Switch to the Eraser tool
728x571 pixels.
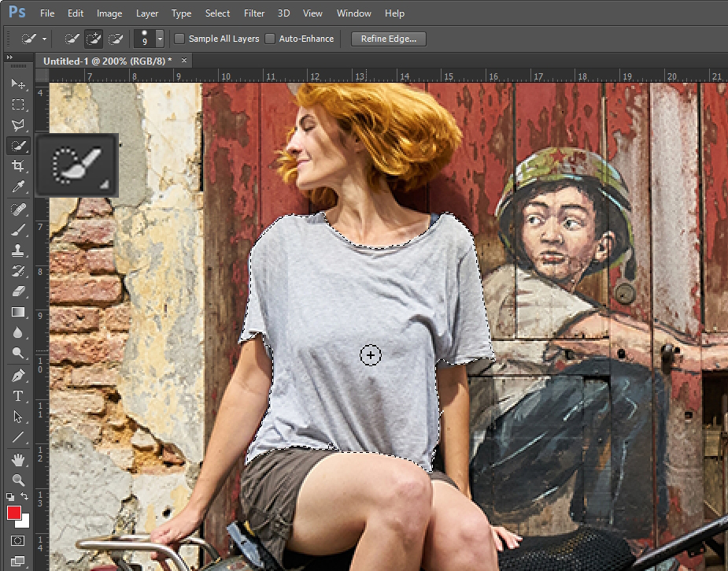tap(17, 291)
